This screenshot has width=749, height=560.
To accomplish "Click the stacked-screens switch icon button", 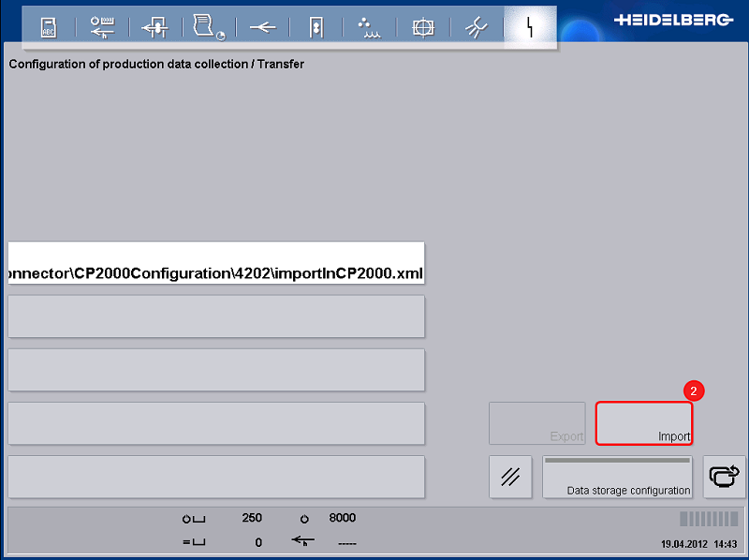I will click(724, 478).
